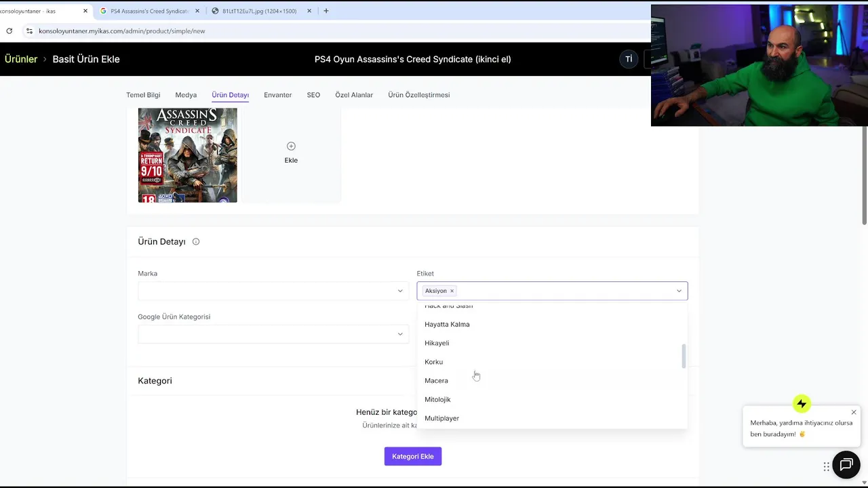Reload the page with the refresh icon
Image resolution: width=868 pixels, height=488 pixels.
(9, 30)
